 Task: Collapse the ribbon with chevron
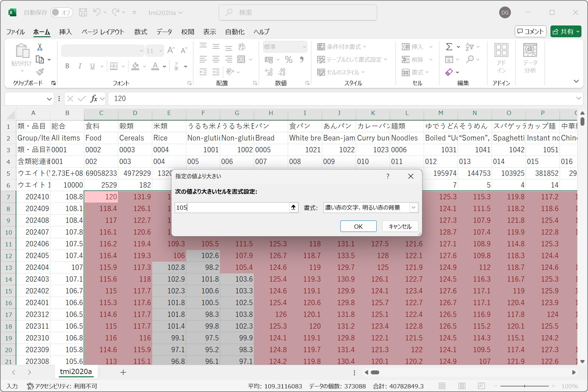click(x=576, y=81)
